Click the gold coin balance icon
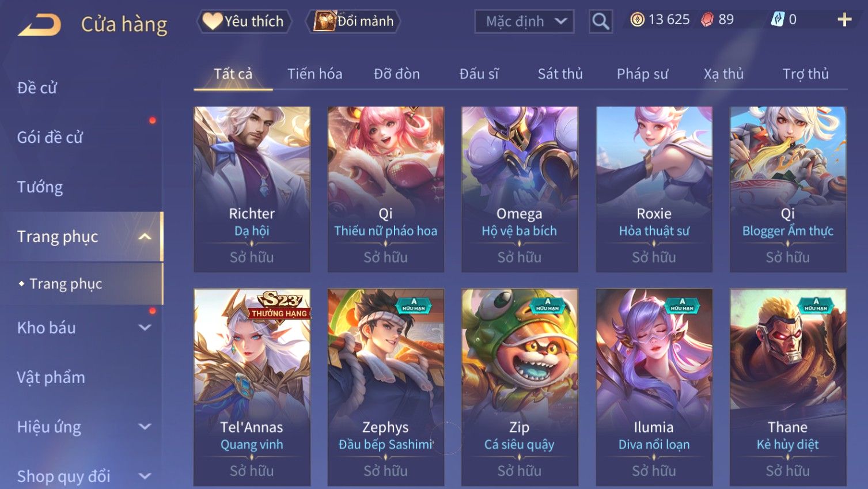This screenshot has height=489, width=868. coord(637,20)
